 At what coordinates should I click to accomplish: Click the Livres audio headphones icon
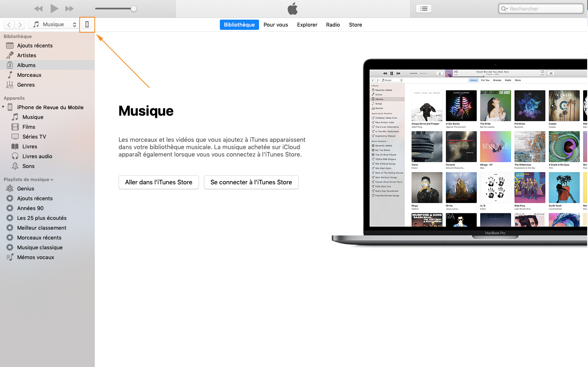click(15, 156)
